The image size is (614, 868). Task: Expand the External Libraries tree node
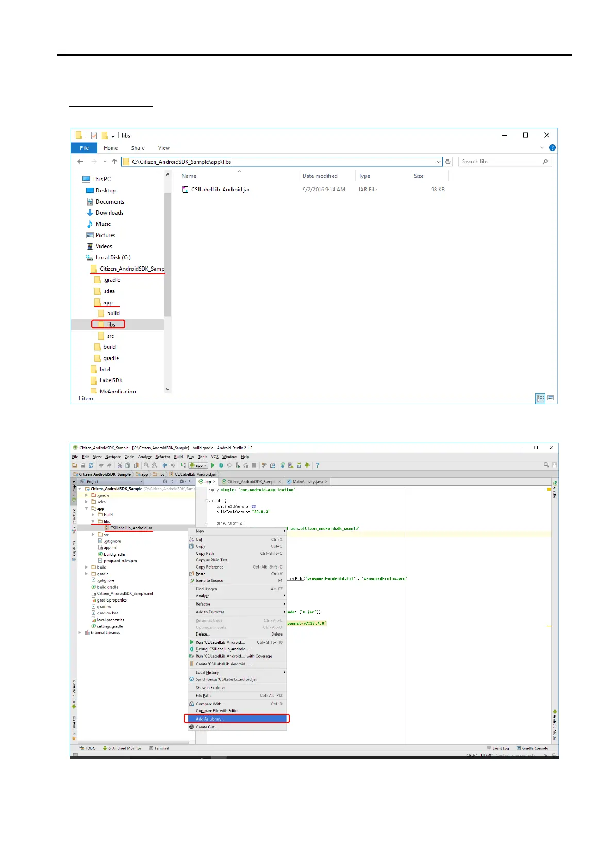[x=80, y=633]
